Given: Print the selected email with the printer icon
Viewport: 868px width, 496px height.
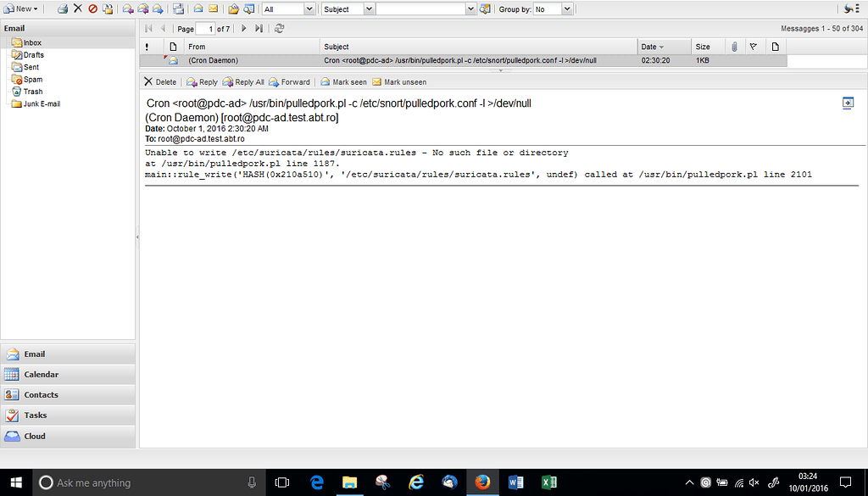Looking at the screenshot, I should 63,8.
